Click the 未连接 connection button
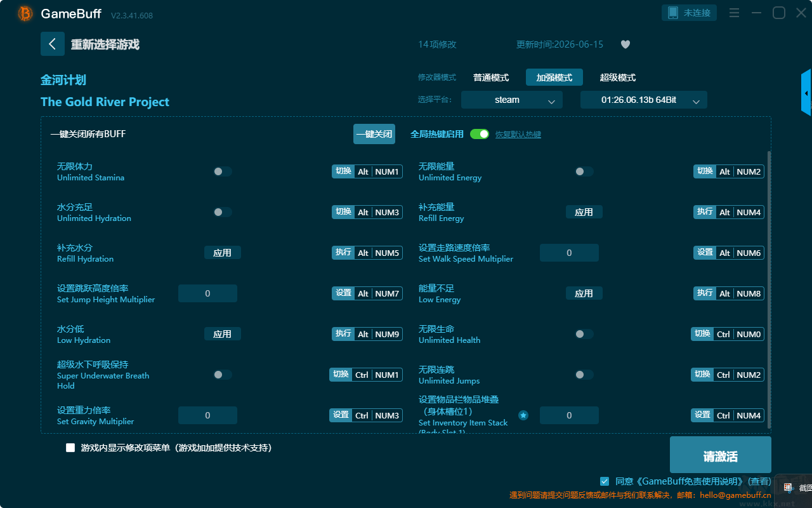The height and width of the screenshot is (508, 812). click(x=690, y=13)
